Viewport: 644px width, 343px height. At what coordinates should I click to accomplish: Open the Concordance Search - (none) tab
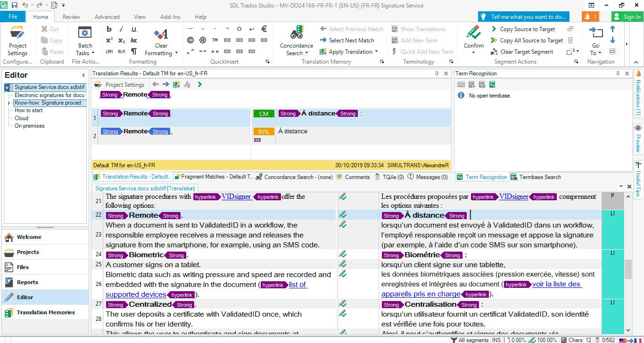coord(294,177)
